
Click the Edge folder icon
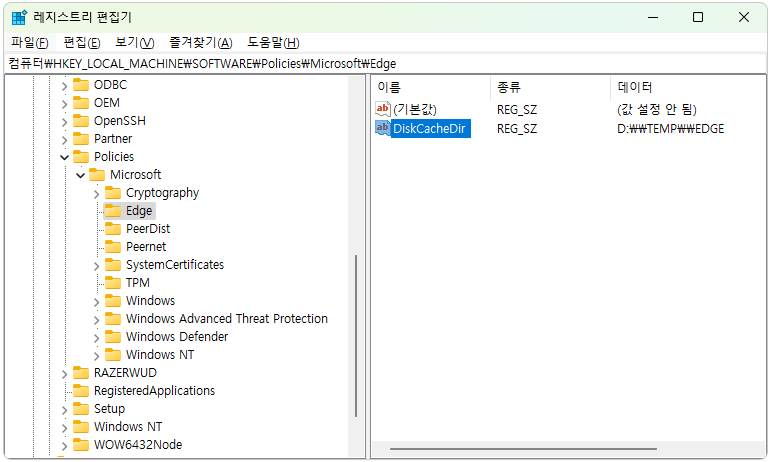pos(113,211)
